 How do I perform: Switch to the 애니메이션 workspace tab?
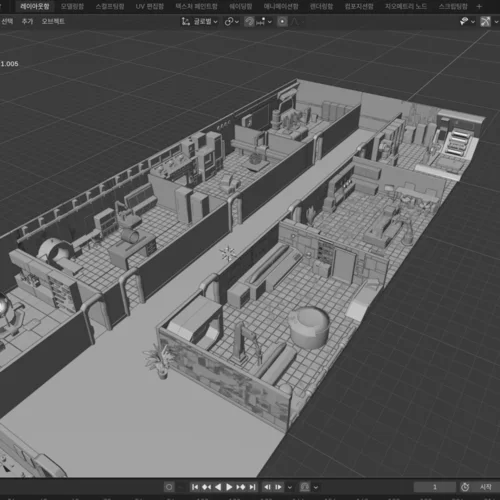click(281, 6)
